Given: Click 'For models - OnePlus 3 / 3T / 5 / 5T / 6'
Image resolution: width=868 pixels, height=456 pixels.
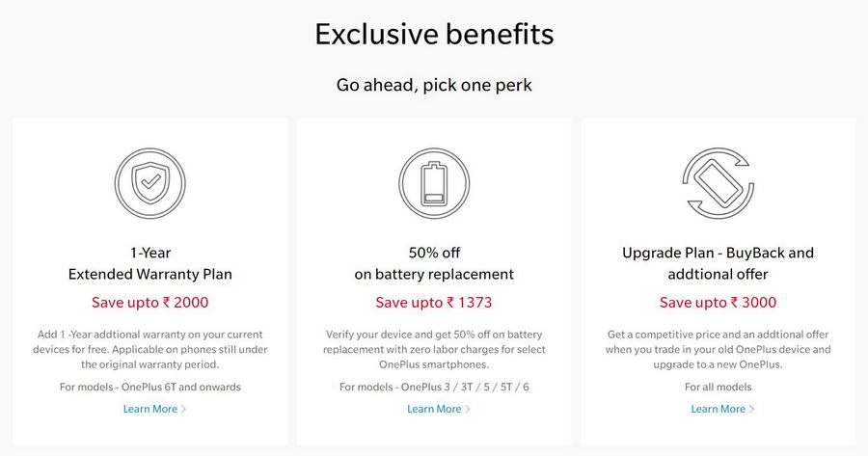Looking at the screenshot, I should [434, 387].
